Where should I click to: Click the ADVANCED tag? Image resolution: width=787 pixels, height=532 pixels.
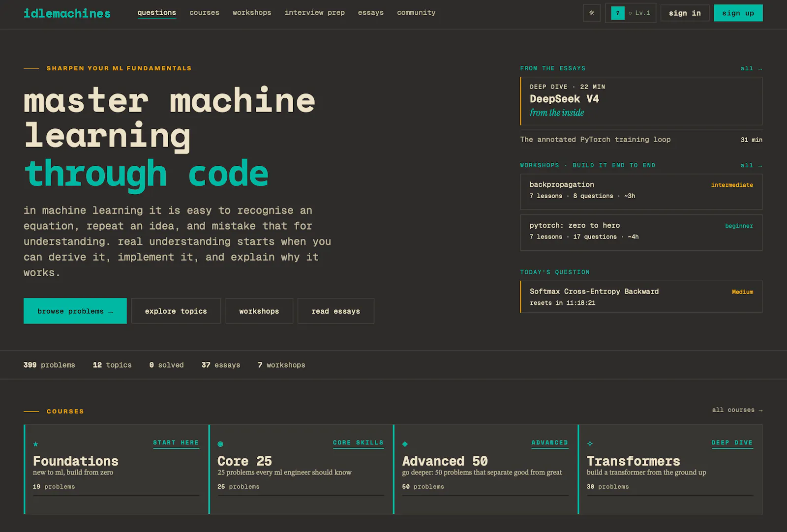coord(549,443)
